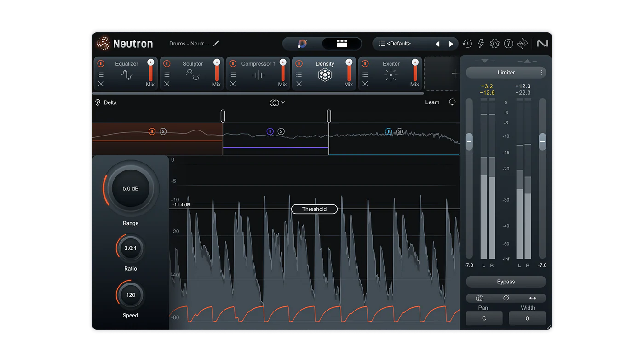The width and height of the screenshot is (644, 362).
Task: Select the Density module hexagon icon
Action: 325,75
